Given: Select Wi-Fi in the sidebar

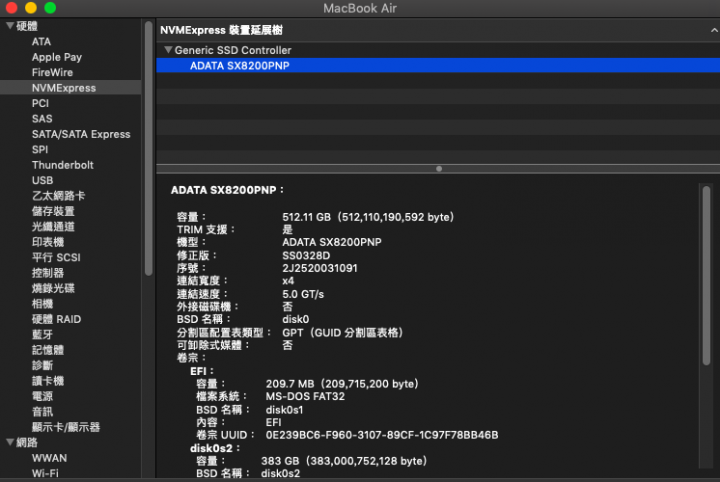Looking at the screenshot, I should (45, 473).
